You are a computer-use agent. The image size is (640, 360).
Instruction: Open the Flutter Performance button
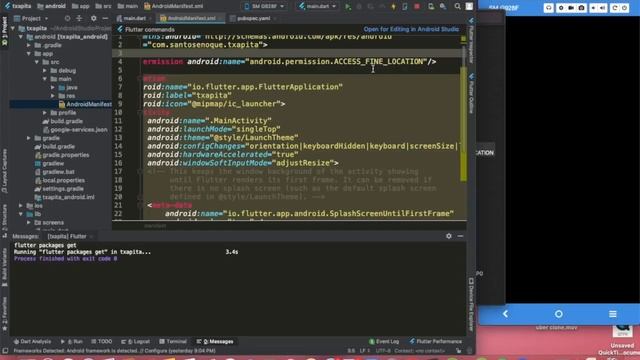[x=436, y=341]
